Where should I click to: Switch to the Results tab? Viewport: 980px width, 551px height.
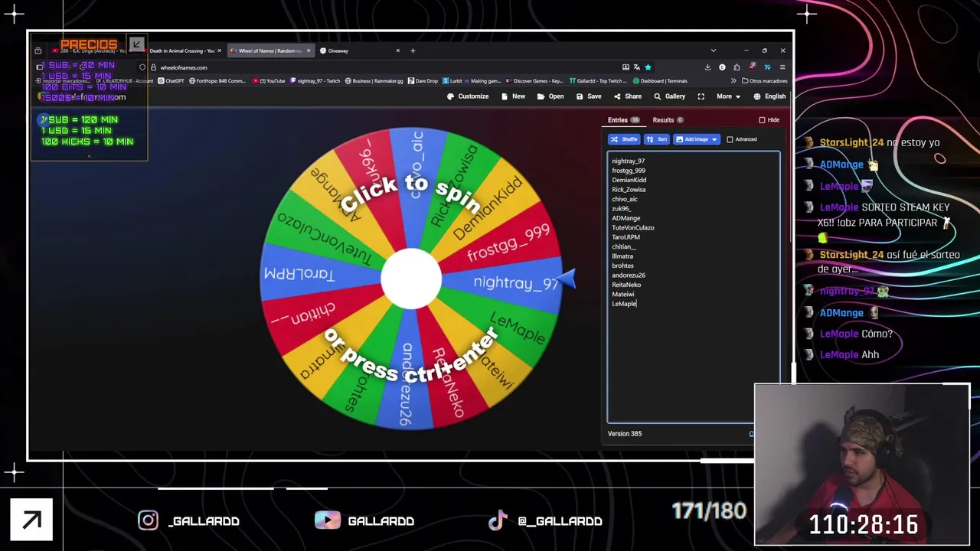[668, 120]
